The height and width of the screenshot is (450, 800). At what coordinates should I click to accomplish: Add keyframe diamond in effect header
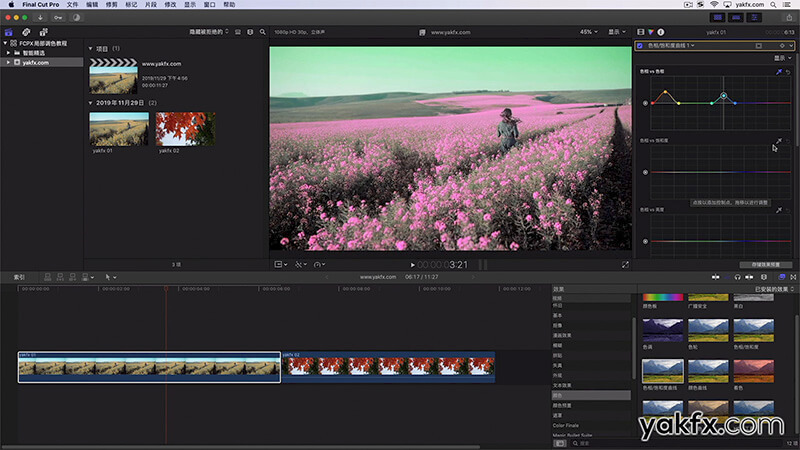[x=782, y=46]
